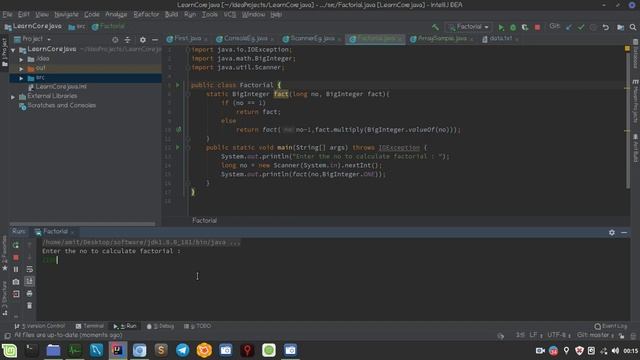
Task: Rerun Factorial in the Run panel
Action: [x=16, y=245]
